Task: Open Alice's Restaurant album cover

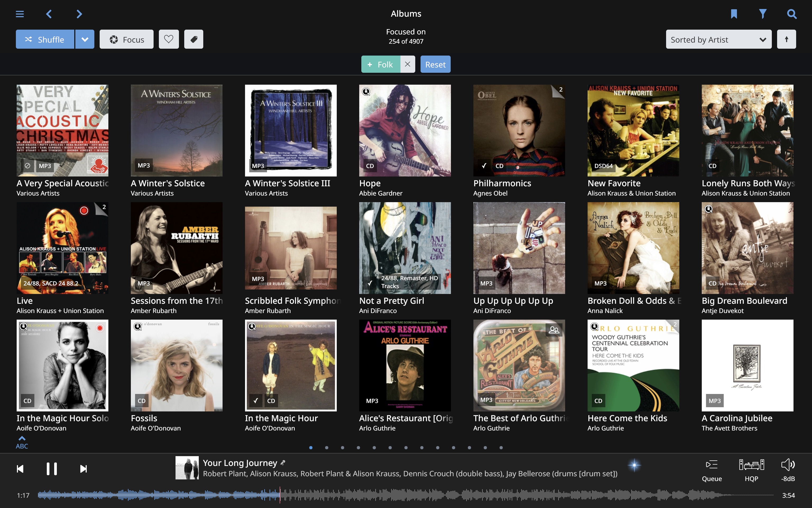Action: point(405,366)
